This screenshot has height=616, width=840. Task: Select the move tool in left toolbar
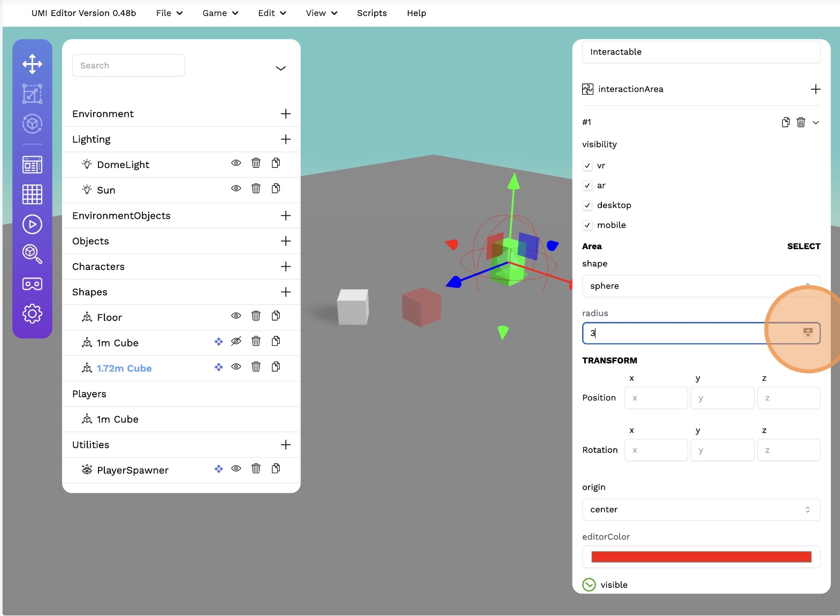(x=32, y=64)
